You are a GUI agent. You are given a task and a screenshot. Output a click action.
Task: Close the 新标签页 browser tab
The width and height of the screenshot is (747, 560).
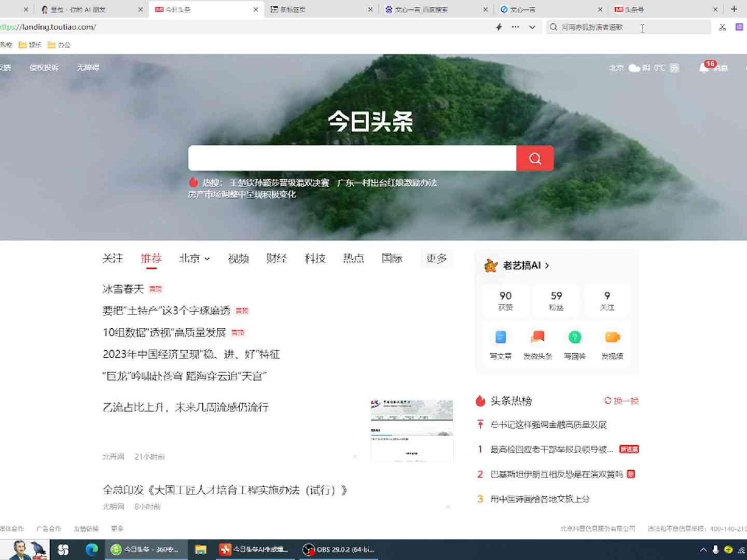370,9
